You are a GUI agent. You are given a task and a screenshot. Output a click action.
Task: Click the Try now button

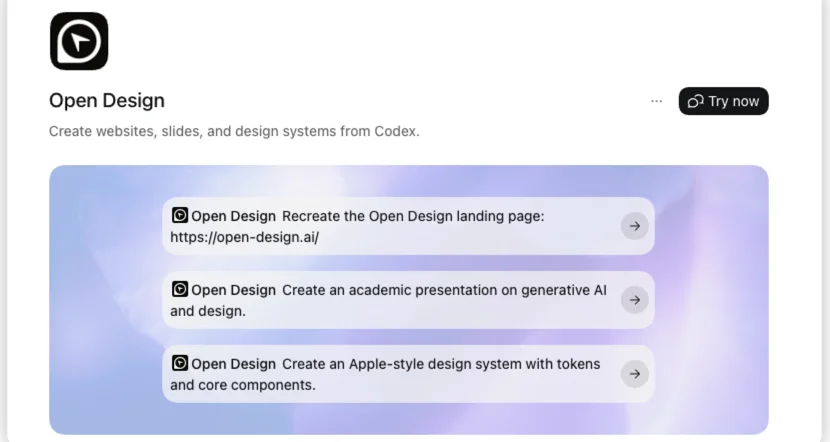[x=724, y=101]
